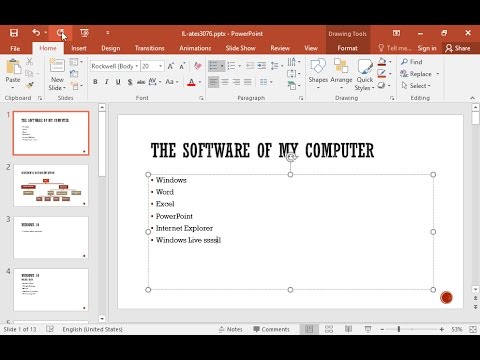Click the zoom slider handle
The width and height of the screenshot is (480, 360).
coord(399,329)
